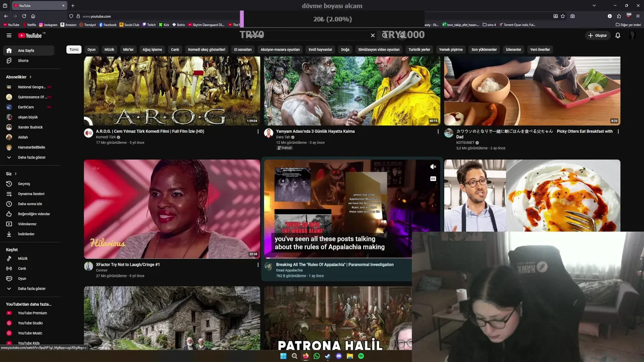Expand the Siz section arrow
This screenshot has width=644, height=362.
15,173
